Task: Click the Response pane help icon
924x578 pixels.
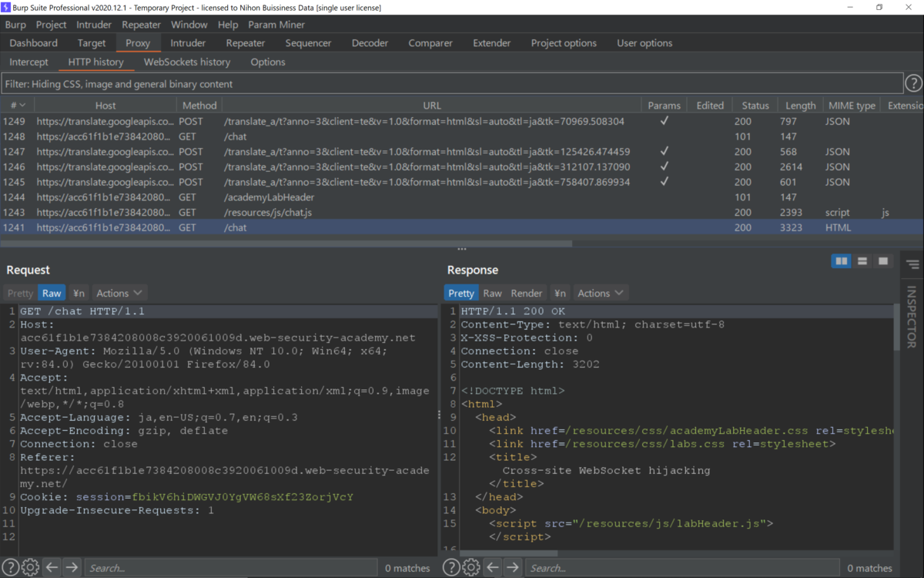Action: coord(450,568)
